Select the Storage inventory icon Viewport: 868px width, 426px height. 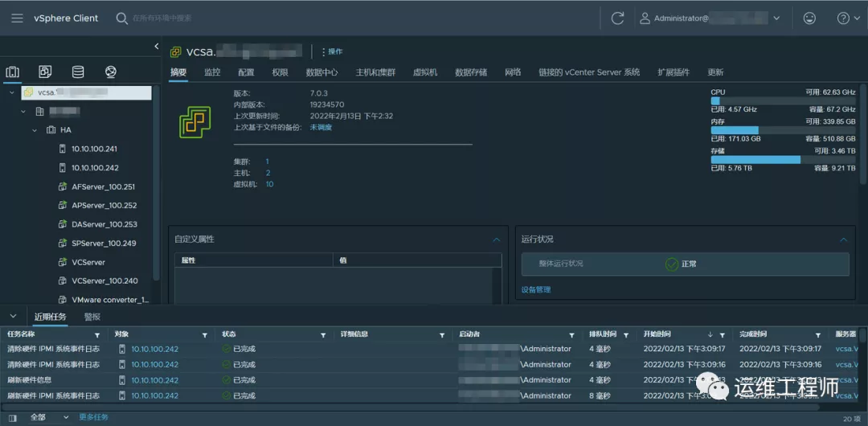point(78,72)
